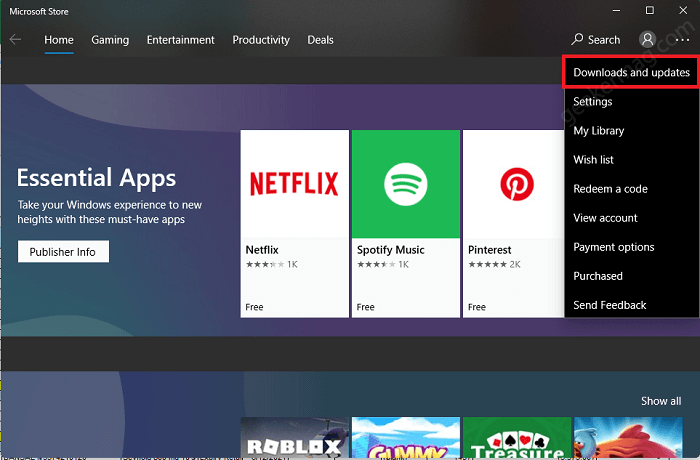The width and height of the screenshot is (700, 460).
Task: Switch to the Gaming tab
Action: click(x=110, y=40)
